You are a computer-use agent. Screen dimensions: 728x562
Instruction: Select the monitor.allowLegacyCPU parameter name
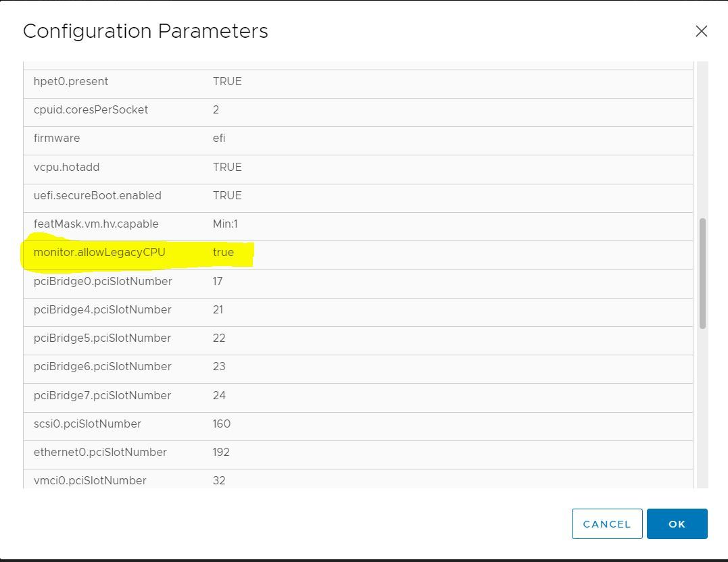[99, 253]
